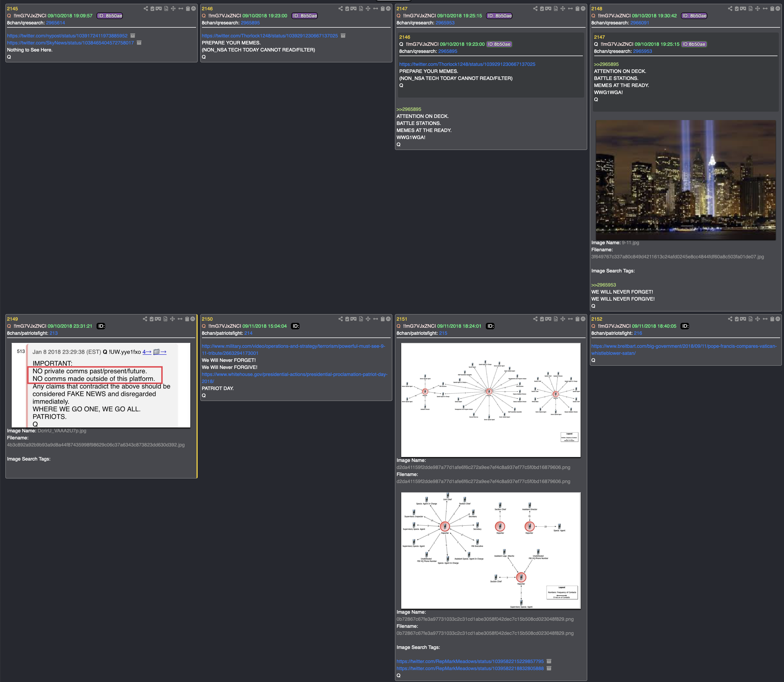Click the horizontal arrows icon on post 2149
Viewport: 784px width, 682px height.
(180, 319)
